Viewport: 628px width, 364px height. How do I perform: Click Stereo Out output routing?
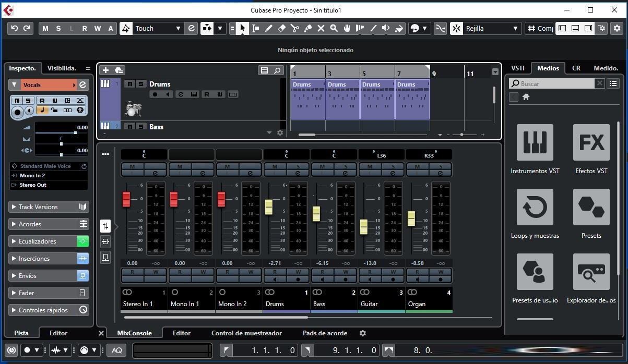point(49,185)
